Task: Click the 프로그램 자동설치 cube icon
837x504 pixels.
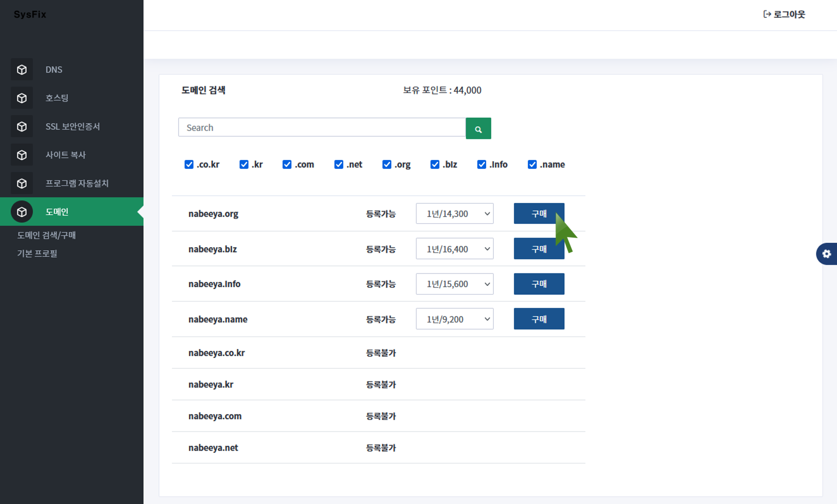Action: point(22,183)
